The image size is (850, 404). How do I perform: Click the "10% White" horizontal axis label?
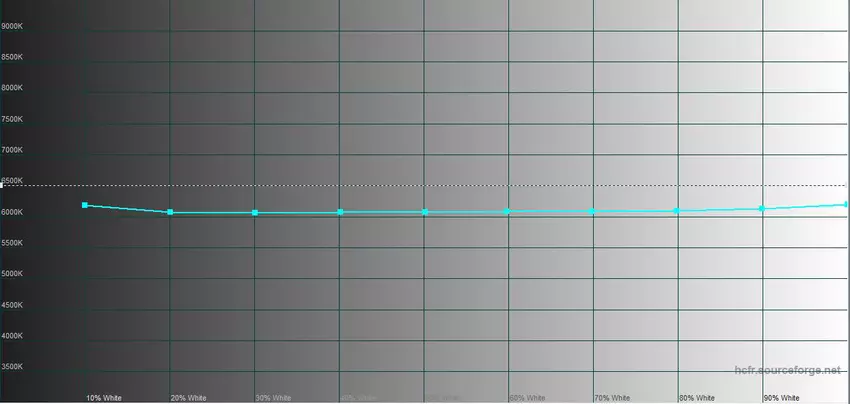[x=104, y=397]
